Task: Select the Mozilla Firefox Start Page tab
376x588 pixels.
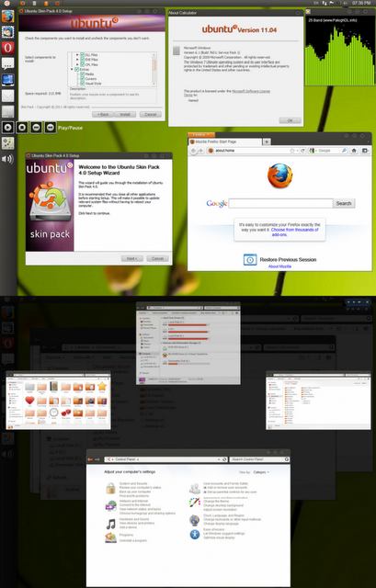Action: pos(224,141)
